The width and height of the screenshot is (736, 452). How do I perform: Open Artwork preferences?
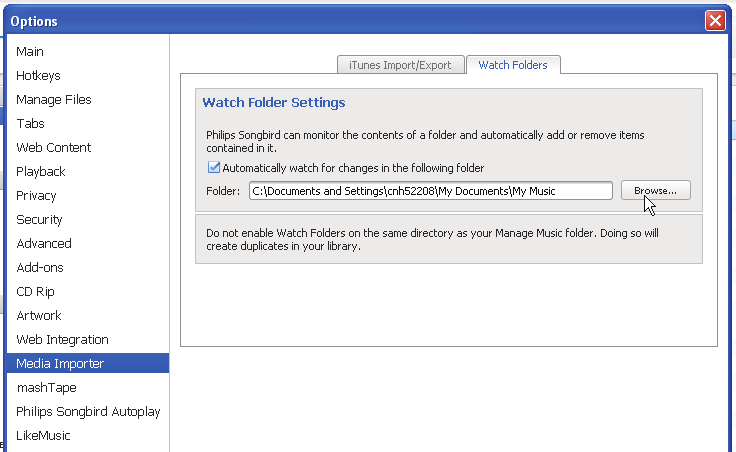(x=39, y=315)
